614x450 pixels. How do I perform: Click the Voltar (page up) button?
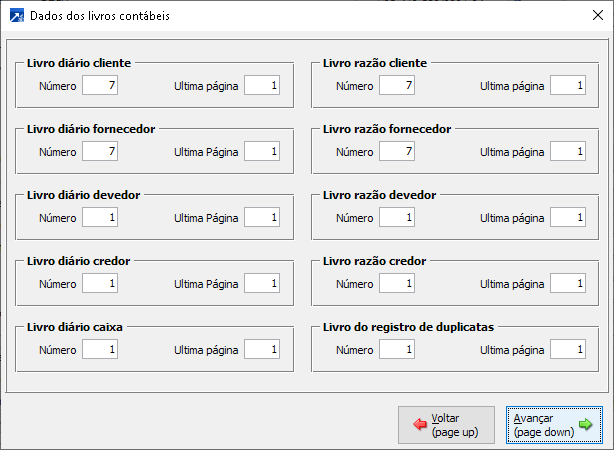pyautogui.click(x=446, y=425)
